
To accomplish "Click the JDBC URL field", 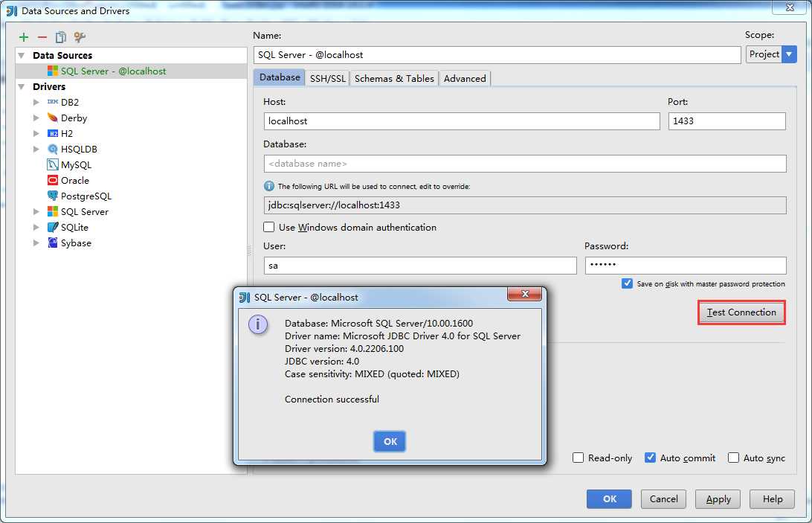I will (524, 205).
